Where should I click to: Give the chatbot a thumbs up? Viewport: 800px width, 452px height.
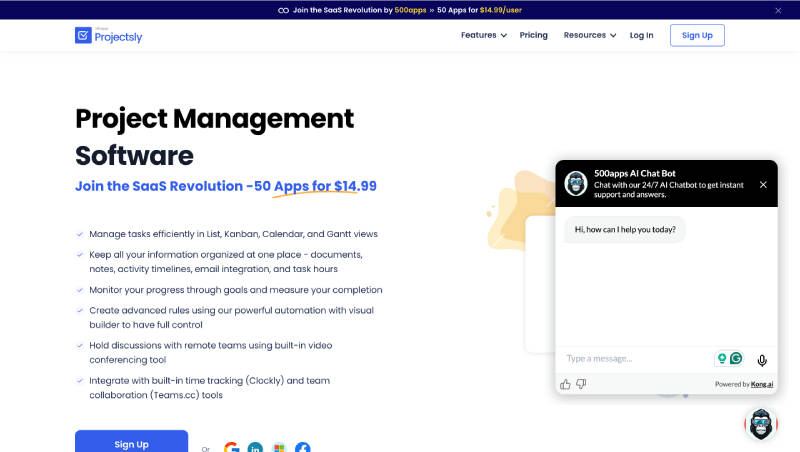pyautogui.click(x=565, y=384)
